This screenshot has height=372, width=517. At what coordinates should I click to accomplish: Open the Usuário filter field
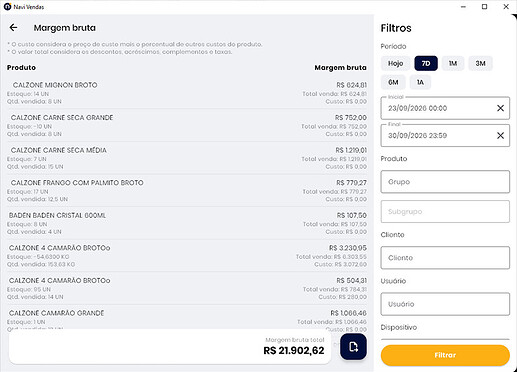point(445,304)
